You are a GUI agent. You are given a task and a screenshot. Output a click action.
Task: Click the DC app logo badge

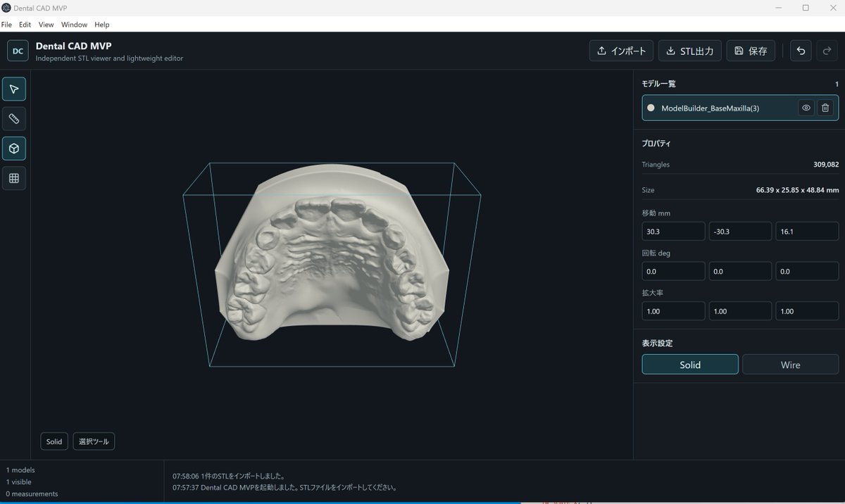pyautogui.click(x=18, y=51)
